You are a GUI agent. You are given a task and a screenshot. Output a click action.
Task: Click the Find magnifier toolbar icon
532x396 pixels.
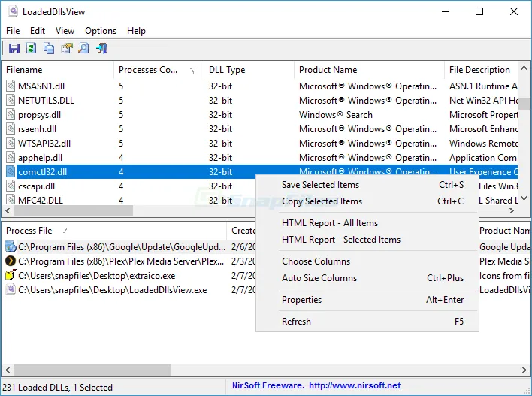(84, 48)
